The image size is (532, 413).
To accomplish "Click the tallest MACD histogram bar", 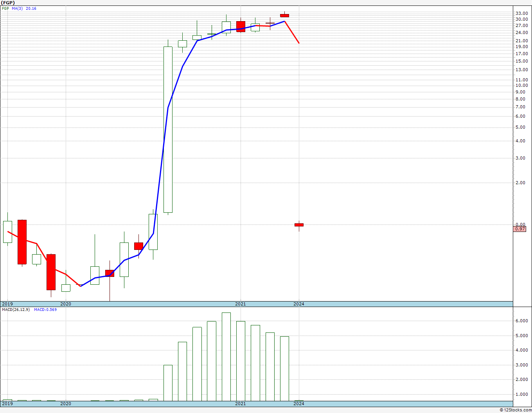I will point(226,357).
